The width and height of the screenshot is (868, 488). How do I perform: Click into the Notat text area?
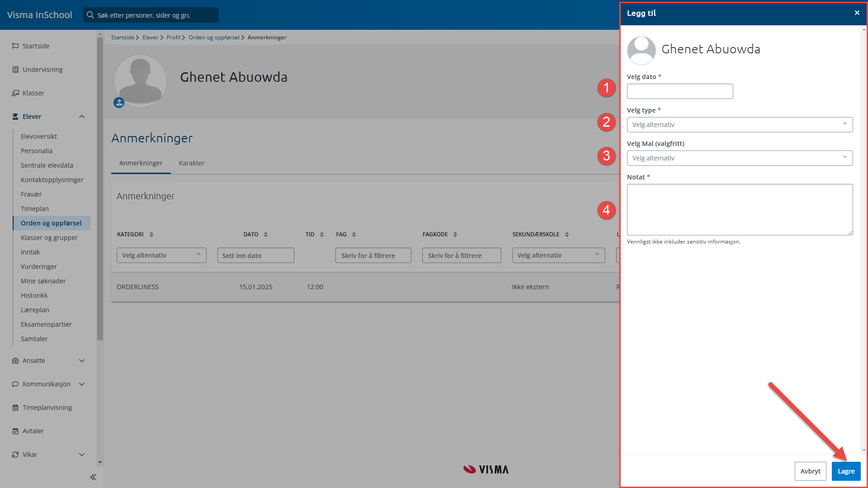tap(740, 209)
